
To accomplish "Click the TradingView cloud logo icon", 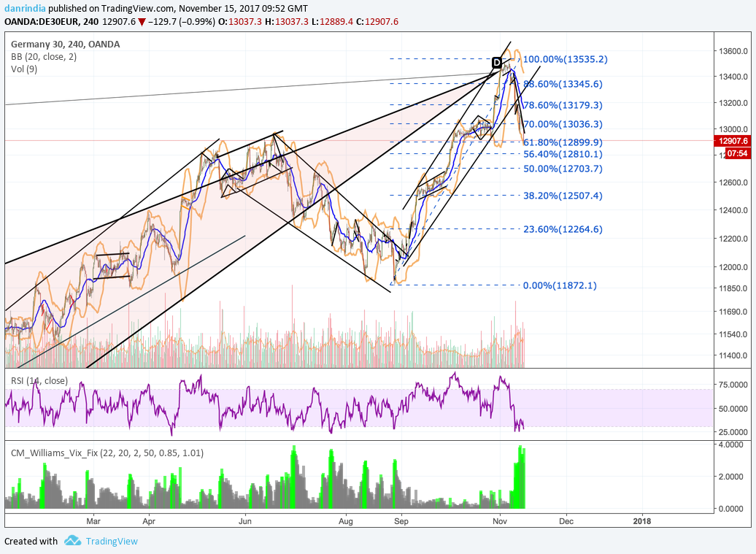I will pos(73,540).
